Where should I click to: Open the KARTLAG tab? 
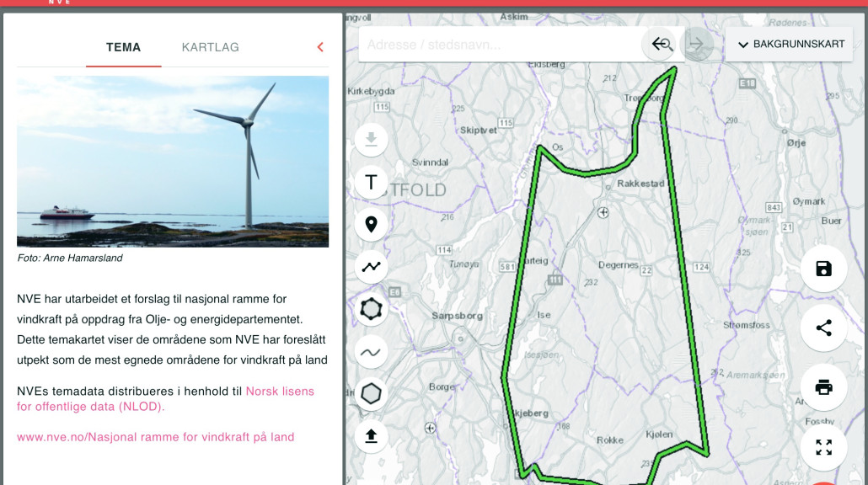click(x=211, y=47)
